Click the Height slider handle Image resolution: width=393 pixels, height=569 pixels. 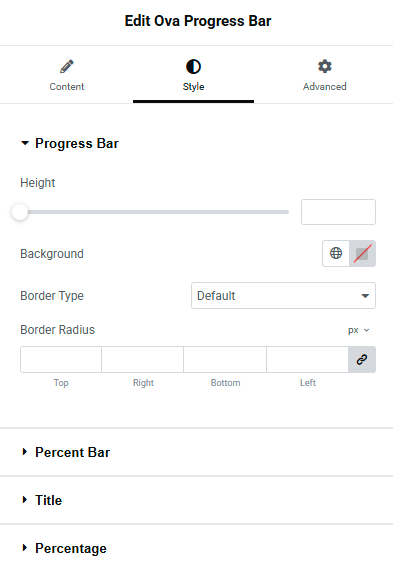[20, 212]
